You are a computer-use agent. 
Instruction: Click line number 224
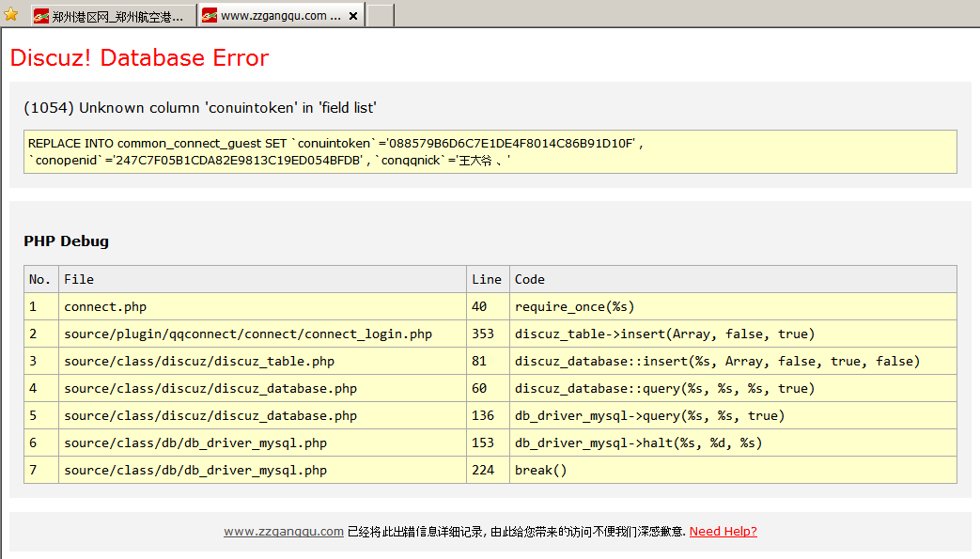click(x=483, y=470)
